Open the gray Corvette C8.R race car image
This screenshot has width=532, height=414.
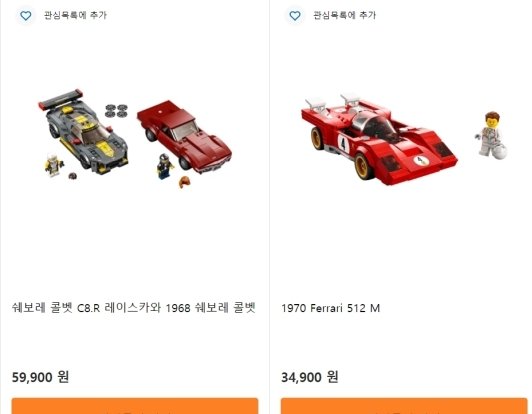[83, 132]
